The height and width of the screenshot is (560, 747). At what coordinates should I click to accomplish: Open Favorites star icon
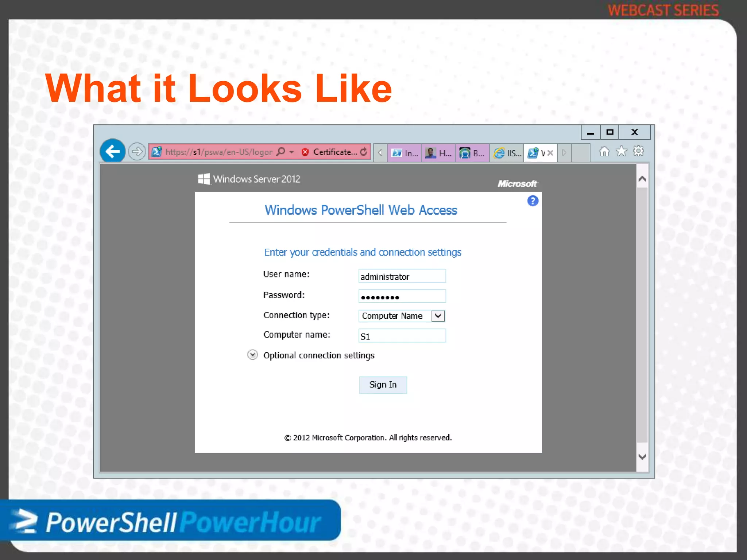(x=621, y=151)
